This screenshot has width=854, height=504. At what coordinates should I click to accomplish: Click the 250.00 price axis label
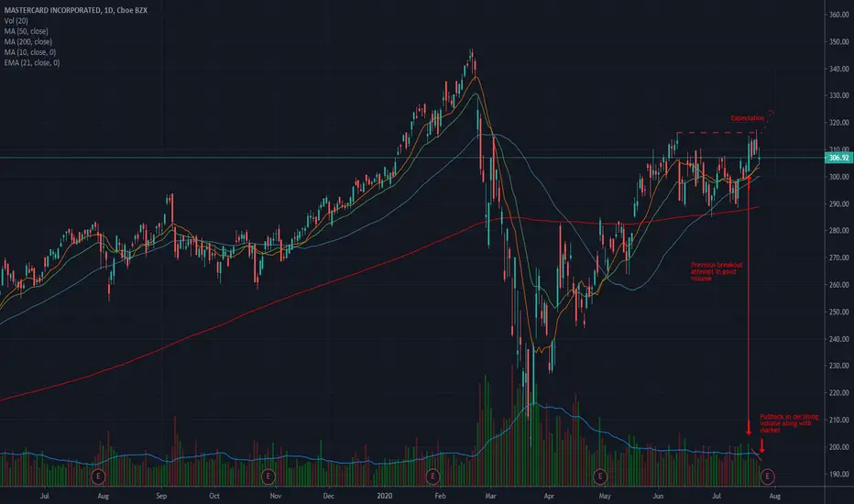(838, 312)
